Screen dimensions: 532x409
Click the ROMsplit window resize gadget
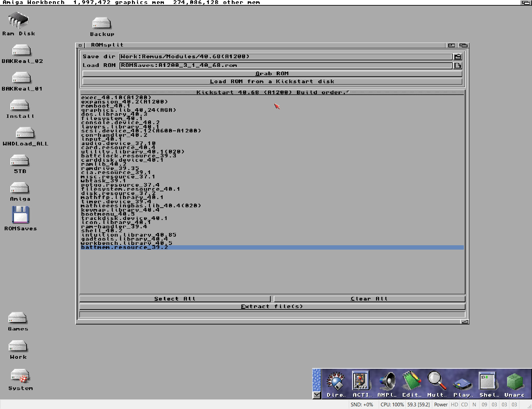click(x=465, y=322)
